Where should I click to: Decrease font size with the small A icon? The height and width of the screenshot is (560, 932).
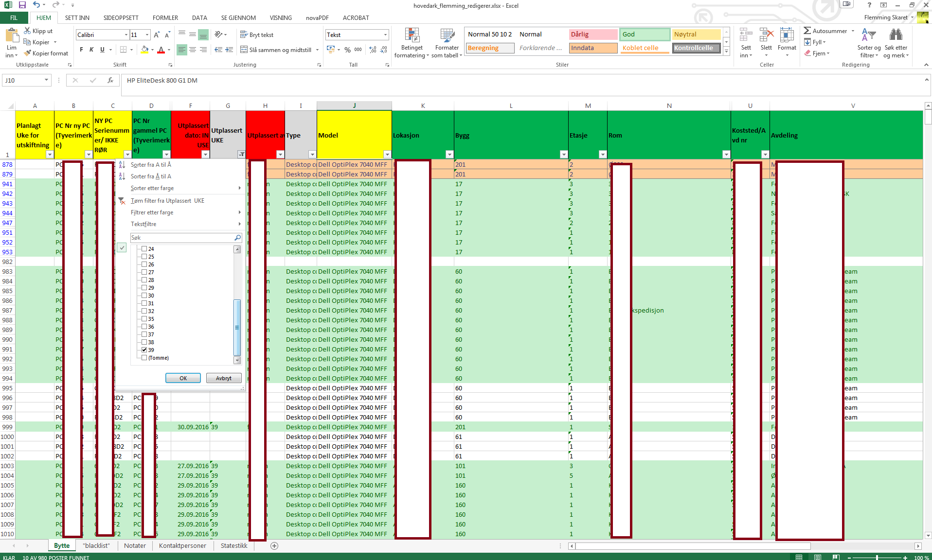click(167, 35)
